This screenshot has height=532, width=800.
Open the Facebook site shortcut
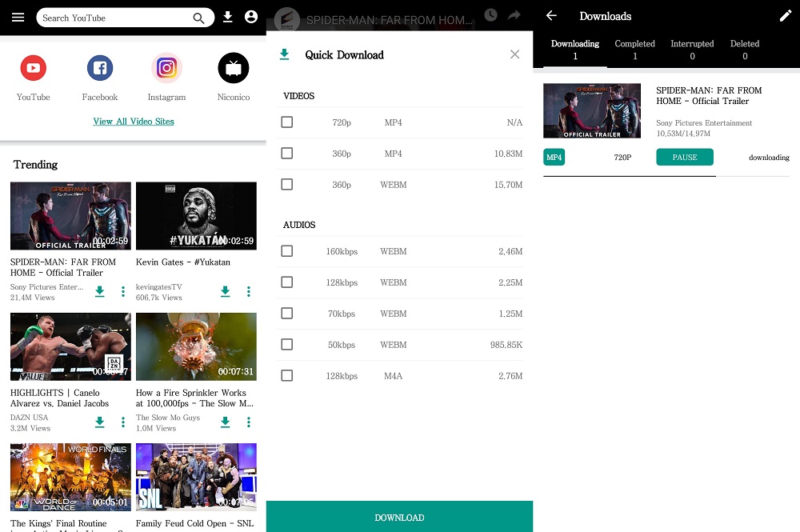100,68
